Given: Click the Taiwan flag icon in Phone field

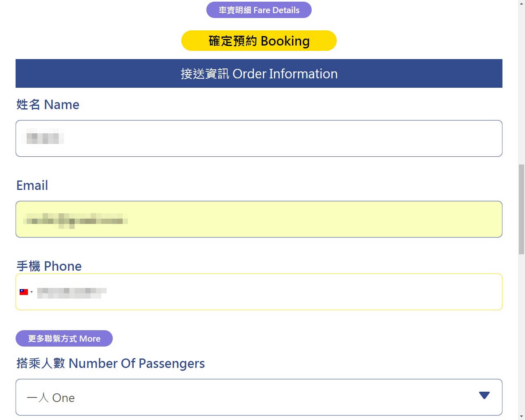Looking at the screenshot, I should tap(24, 292).
